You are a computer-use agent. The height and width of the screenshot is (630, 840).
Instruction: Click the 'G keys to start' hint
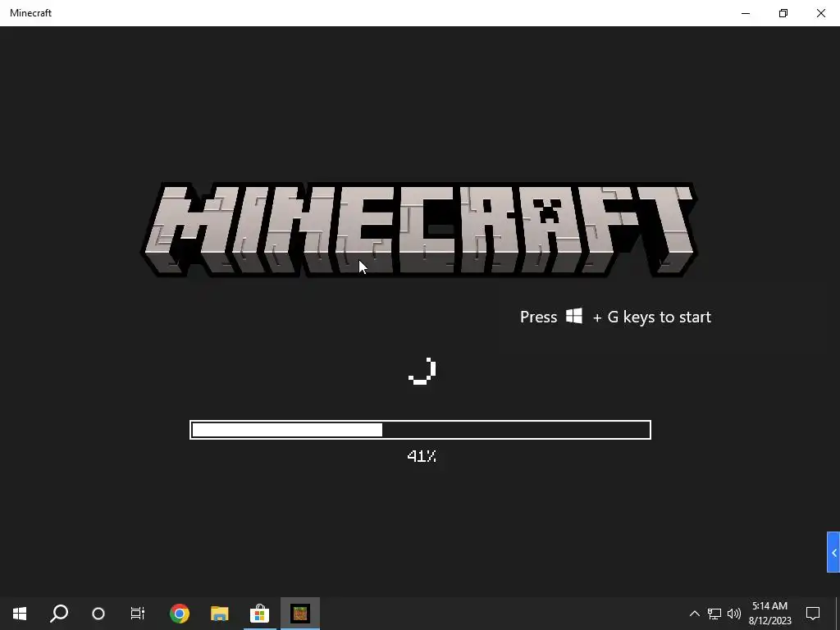[659, 317]
